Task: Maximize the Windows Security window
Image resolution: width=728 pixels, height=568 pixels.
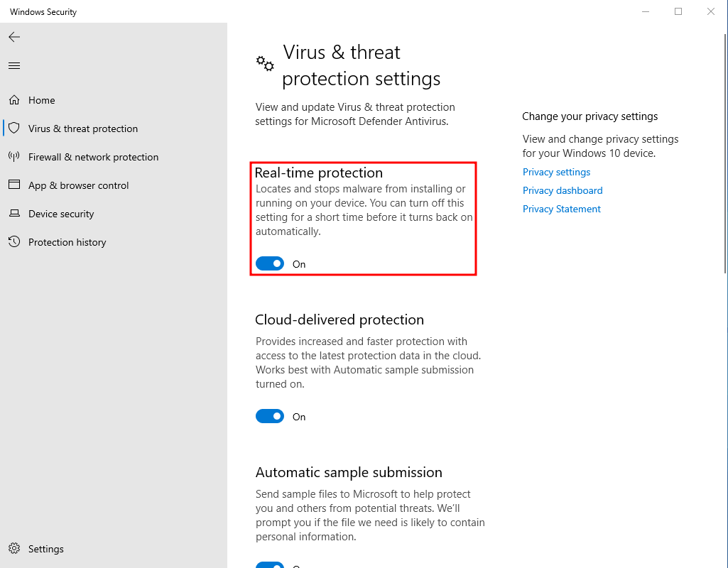Action: click(x=678, y=11)
